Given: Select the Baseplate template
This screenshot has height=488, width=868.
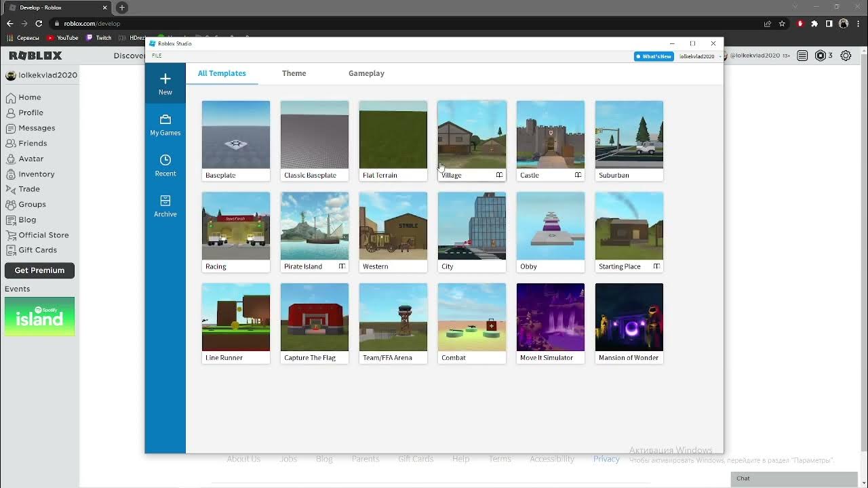Looking at the screenshot, I should tap(236, 141).
